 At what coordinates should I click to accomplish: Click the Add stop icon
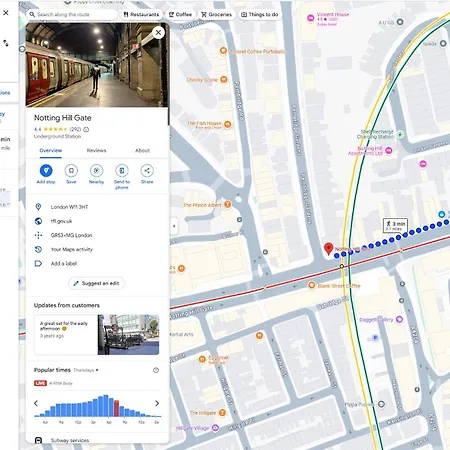pos(46,170)
